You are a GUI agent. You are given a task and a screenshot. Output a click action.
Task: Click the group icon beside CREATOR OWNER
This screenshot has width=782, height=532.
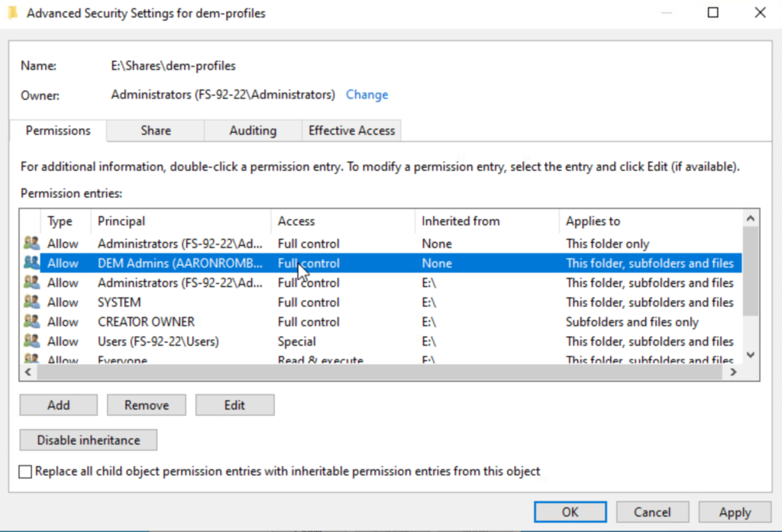coord(31,321)
